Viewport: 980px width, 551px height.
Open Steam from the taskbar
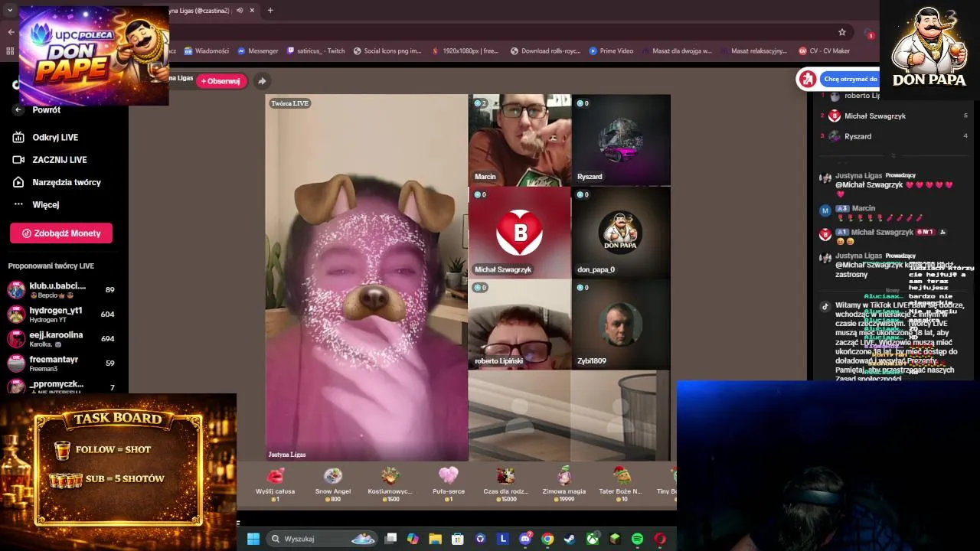[570, 539]
